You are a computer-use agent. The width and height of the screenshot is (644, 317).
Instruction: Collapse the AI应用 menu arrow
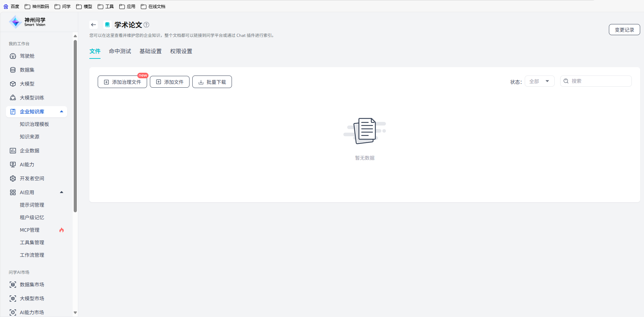62,192
